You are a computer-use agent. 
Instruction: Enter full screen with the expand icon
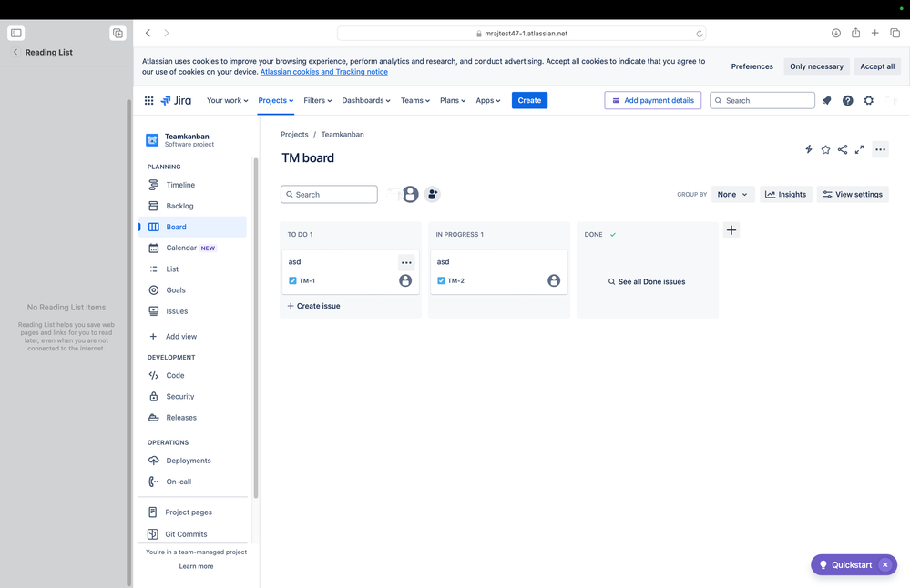point(860,149)
